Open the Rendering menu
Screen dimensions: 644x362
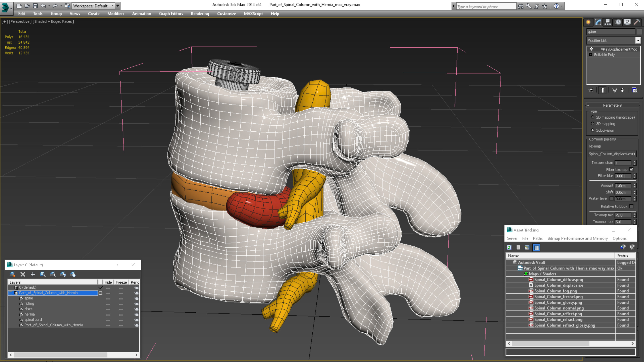pyautogui.click(x=200, y=14)
